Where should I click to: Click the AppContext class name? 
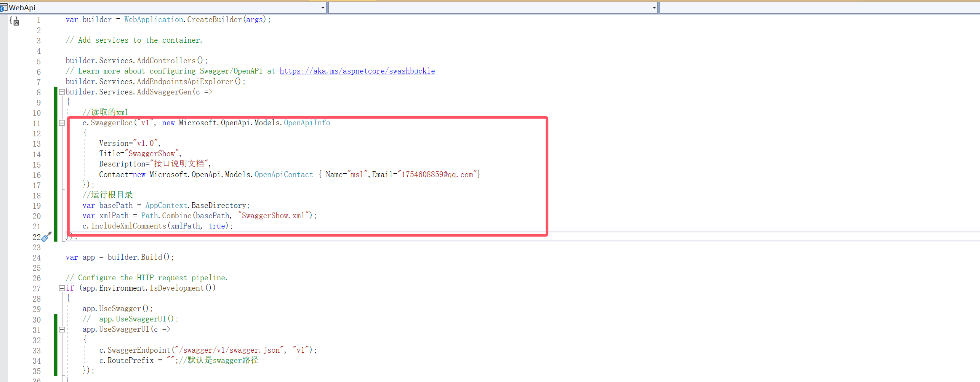[166, 205]
